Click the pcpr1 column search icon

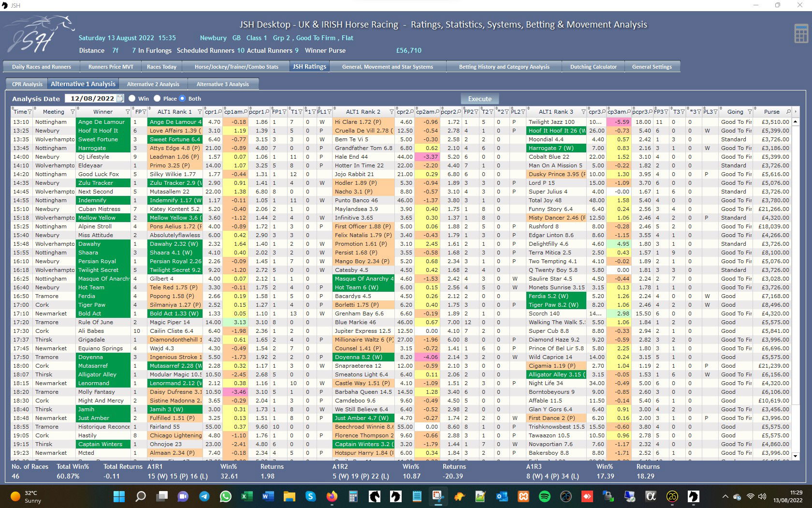[267, 112]
